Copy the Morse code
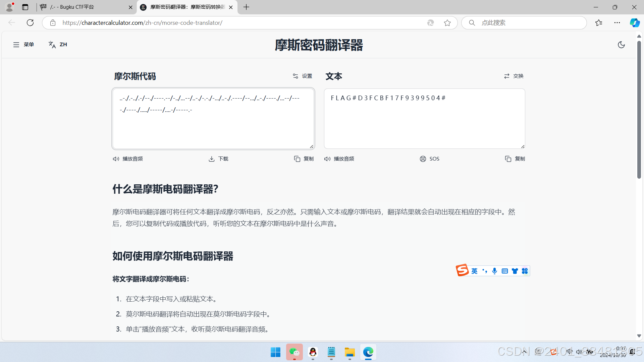 pos(304,159)
